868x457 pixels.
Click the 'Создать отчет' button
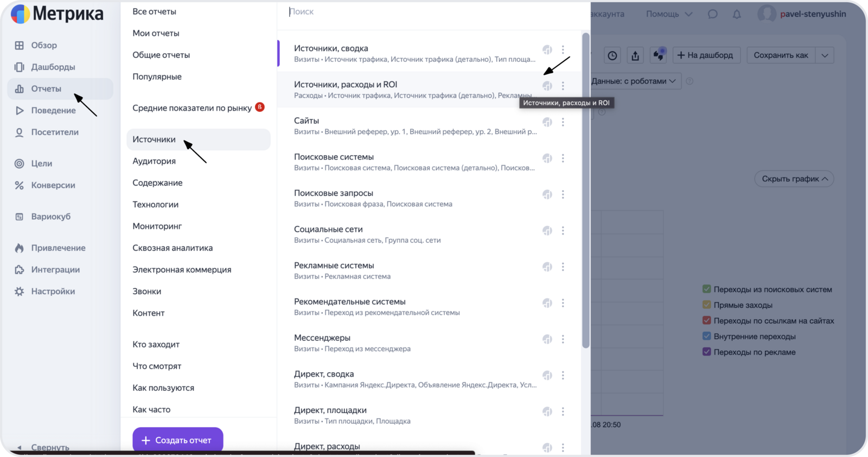(177, 440)
